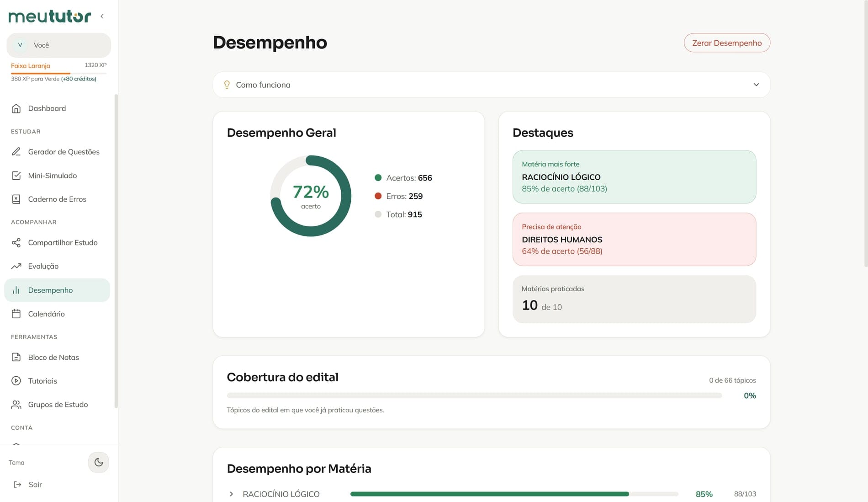Screen dimensions: 868x502
Task: Click the sidebar vertical scrollbar
Action: point(116,251)
